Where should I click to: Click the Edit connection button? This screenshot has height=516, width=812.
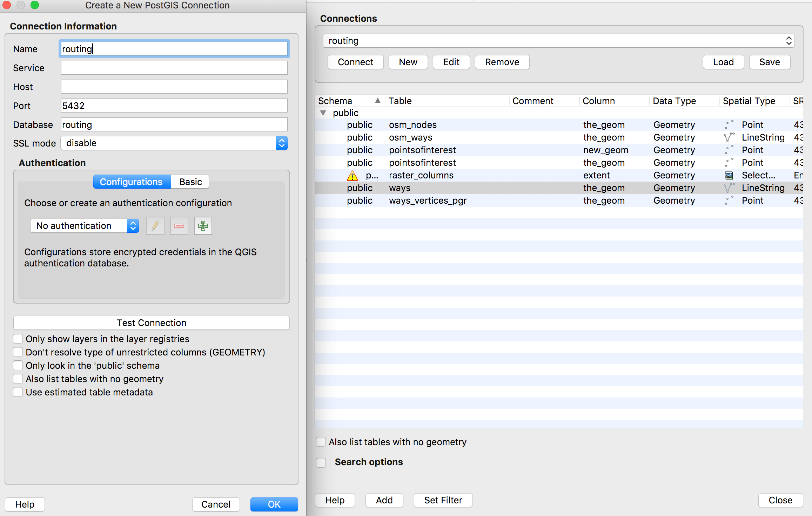[451, 62]
